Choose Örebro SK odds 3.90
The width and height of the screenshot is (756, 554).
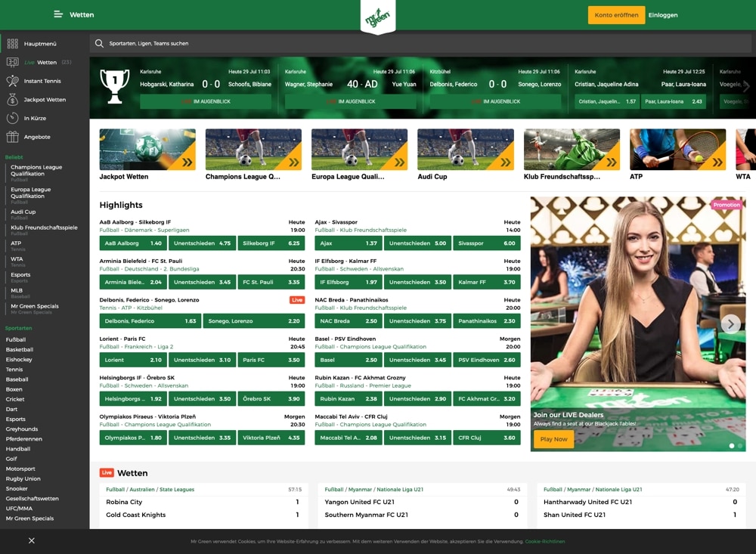pos(271,399)
